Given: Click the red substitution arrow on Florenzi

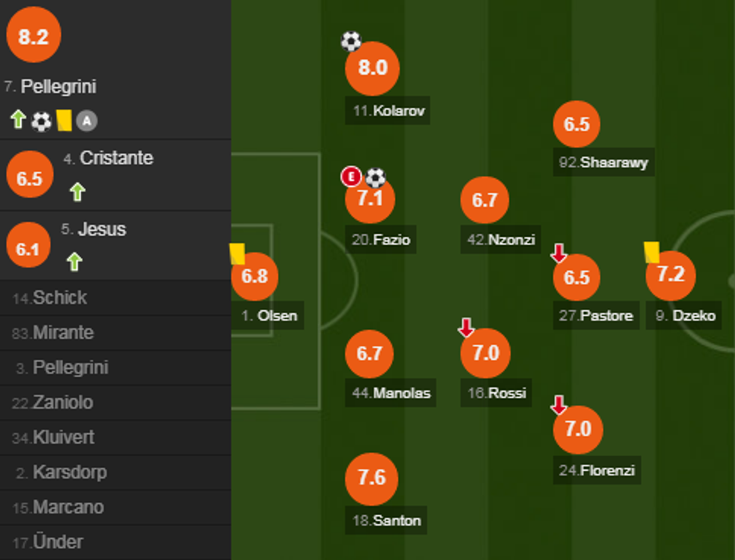Looking at the screenshot, I should [x=559, y=406].
